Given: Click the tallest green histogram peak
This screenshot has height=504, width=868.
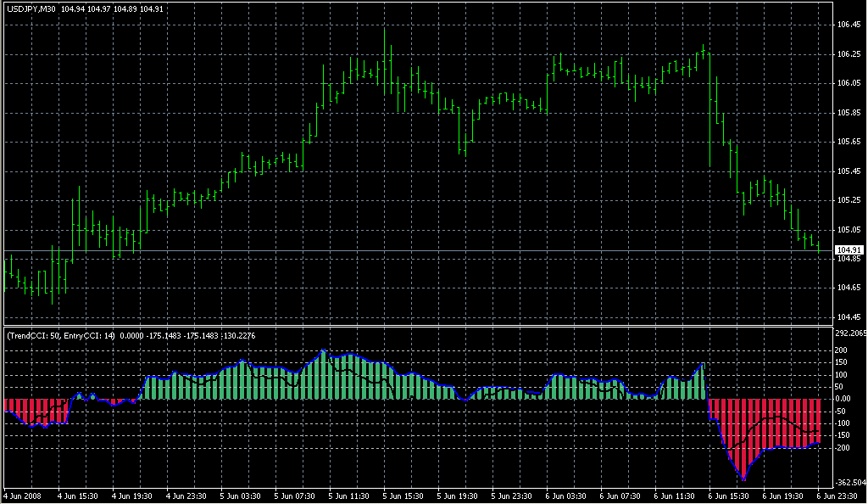Looking at the screenshot, I should coord(323,373).
